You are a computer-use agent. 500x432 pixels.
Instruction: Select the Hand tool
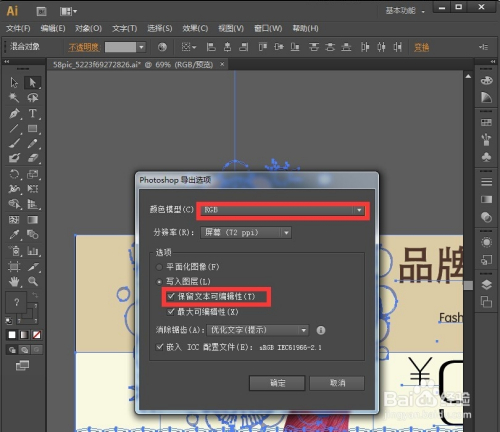click(x=14, y=282)
